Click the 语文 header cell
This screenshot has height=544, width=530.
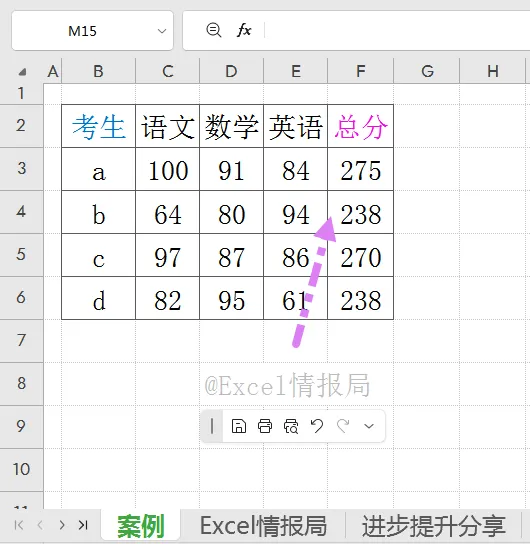[x=168, y=126]
